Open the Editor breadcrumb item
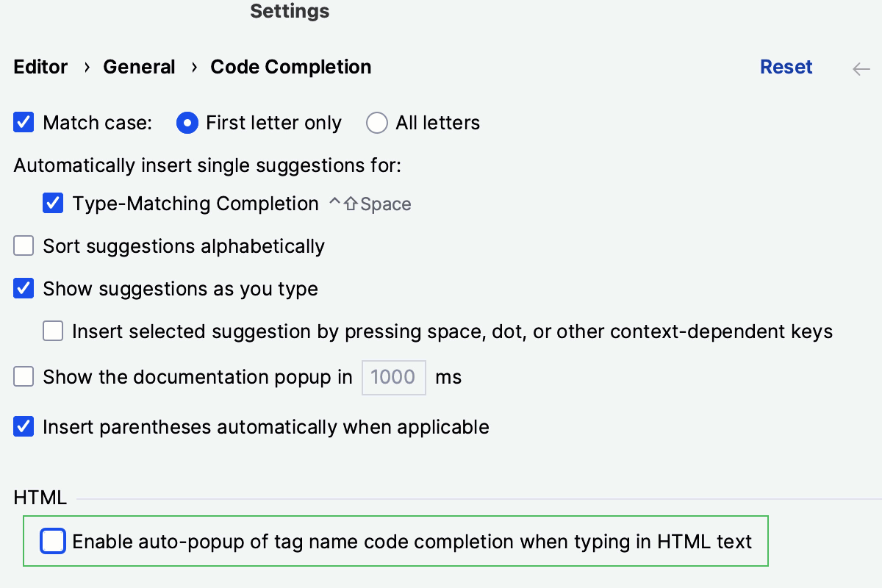Screen dimensions: 882x588 (40, 67)
